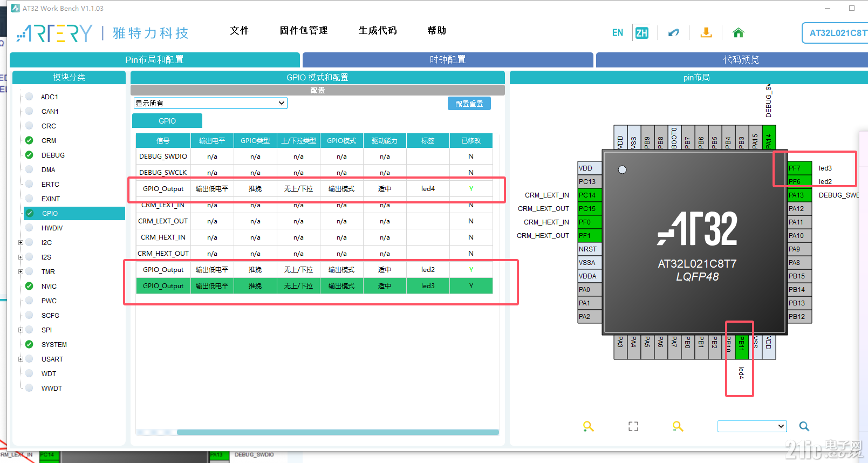Toggle the DEBUG green check indicator
Image resolution: width=868 pixels, height=463 pixels.
[x=29, y=155]
